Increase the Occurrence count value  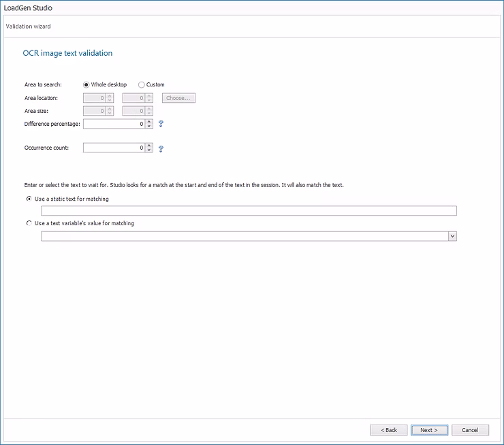coord(149,146)
